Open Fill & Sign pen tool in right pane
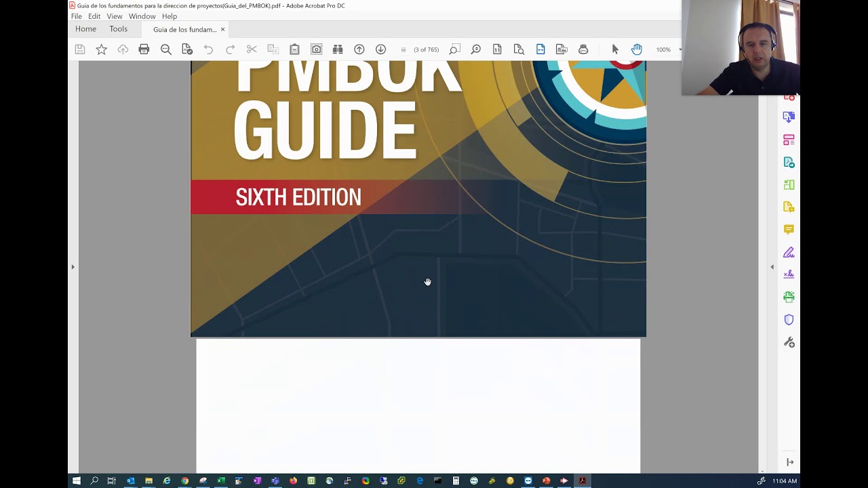Viewport: 868px width, 488px height. click(x=789, y=252)
